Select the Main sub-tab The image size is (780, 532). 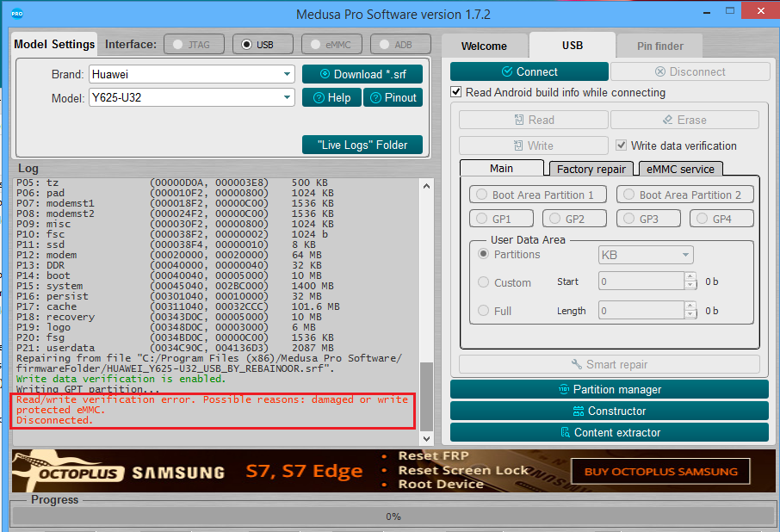(x=501, y=168)
